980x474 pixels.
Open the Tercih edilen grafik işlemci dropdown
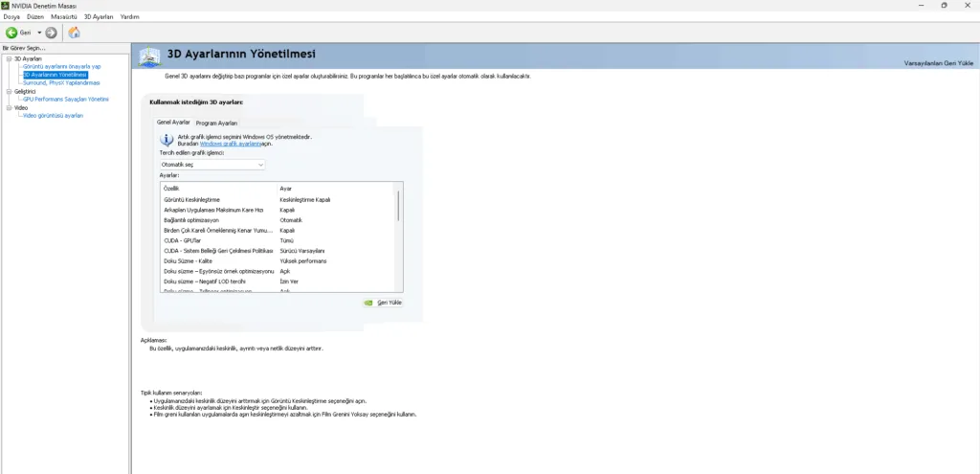212,165
